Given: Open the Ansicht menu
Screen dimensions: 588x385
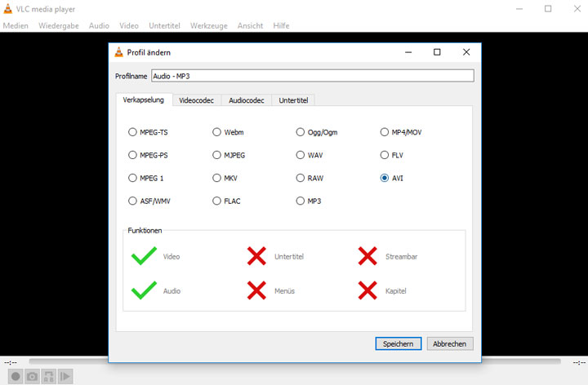Looking at the screenshot, I should point(250,26).
